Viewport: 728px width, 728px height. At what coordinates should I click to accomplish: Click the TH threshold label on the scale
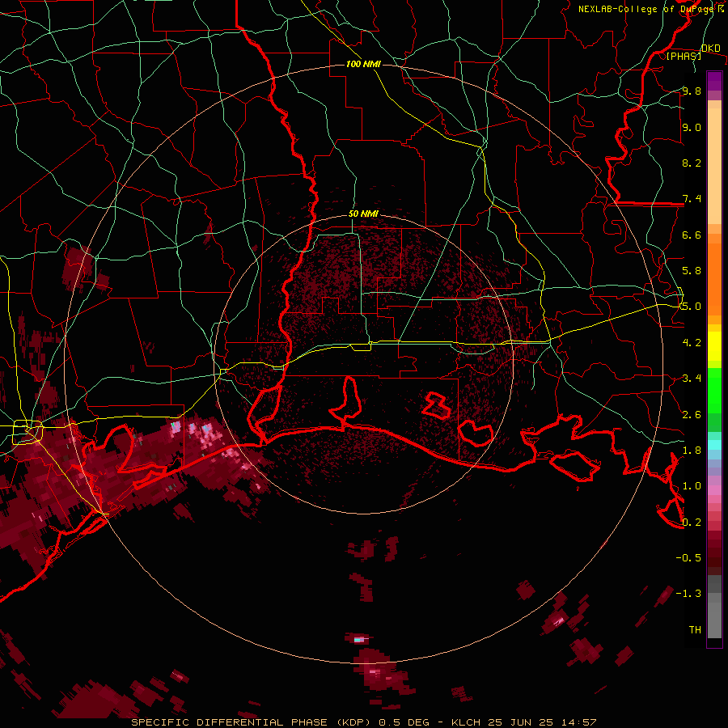tap(695, 630)
